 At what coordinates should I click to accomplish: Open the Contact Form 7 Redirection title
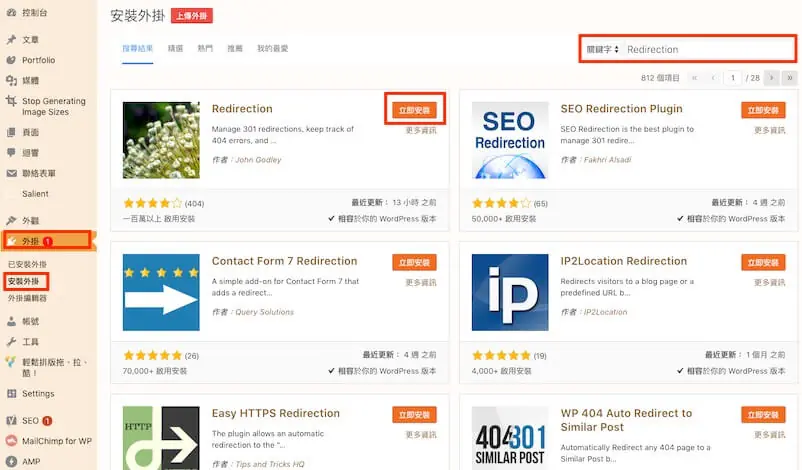point(284,261)
